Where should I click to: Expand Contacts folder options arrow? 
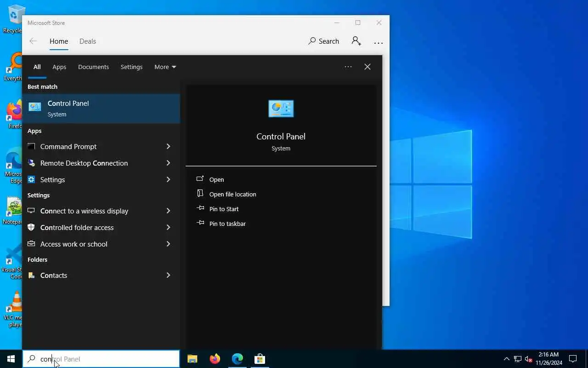click(168, 275)
